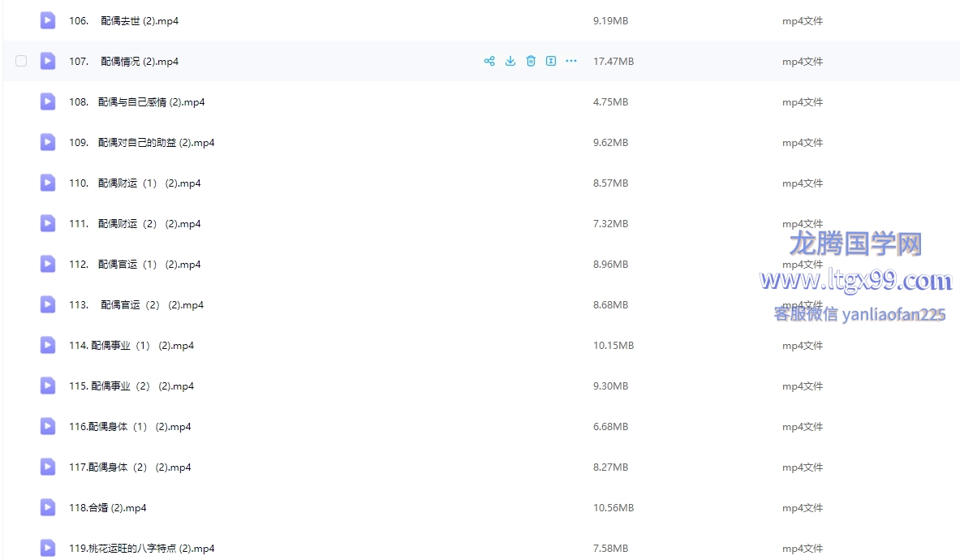Click mp4文件 type in the 桃花运旺的八字特点 row

point(803,549)
